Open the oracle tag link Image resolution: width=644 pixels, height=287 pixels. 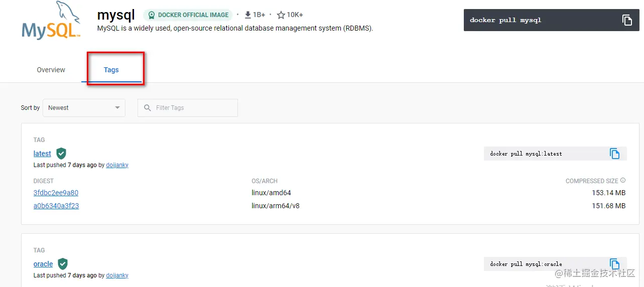click(43, 264)
